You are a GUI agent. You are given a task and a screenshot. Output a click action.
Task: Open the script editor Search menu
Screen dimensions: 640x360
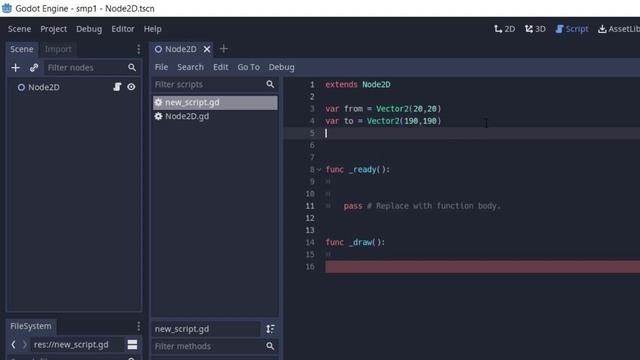[x=190, y=67]
